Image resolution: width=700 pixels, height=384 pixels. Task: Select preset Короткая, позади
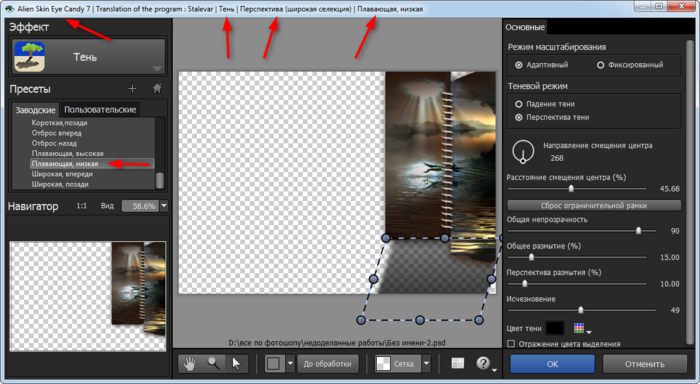click(x=59, y=123)
